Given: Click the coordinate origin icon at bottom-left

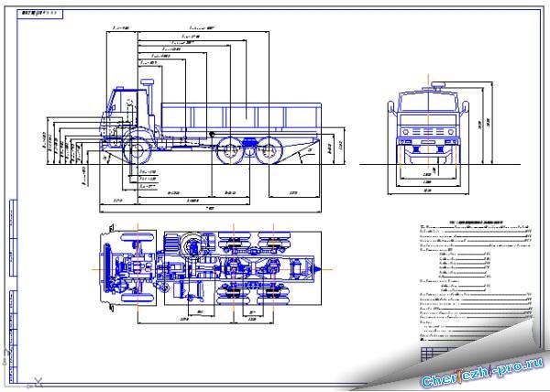Looking at the screenshot, I should coord(37,377).
